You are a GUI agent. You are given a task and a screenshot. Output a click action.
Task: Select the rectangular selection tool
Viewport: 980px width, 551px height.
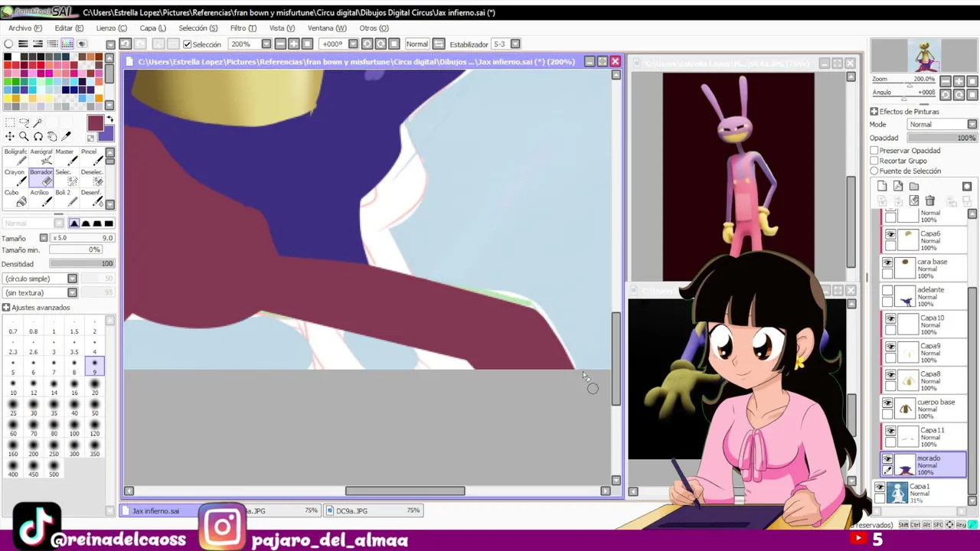[9, 122]
